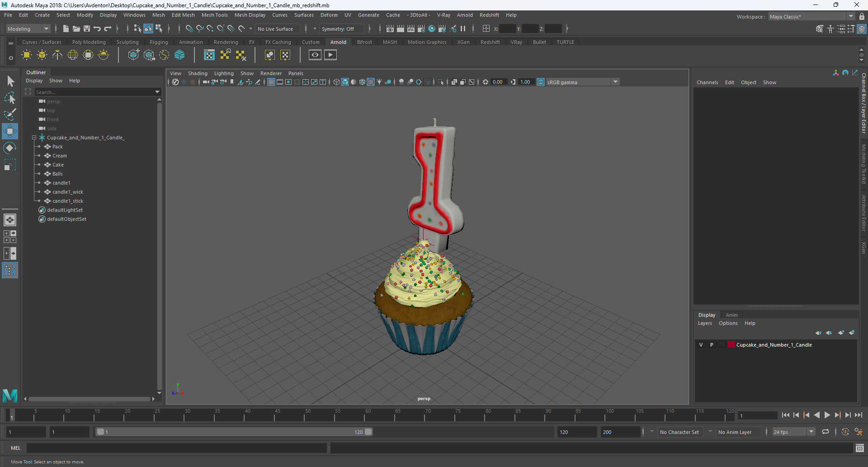
Task: Open viewport Shading menu
Action: pos(198,73)
